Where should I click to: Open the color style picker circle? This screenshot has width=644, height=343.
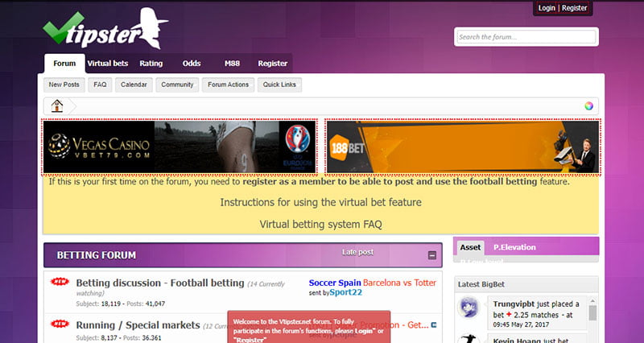pos(588,106)
